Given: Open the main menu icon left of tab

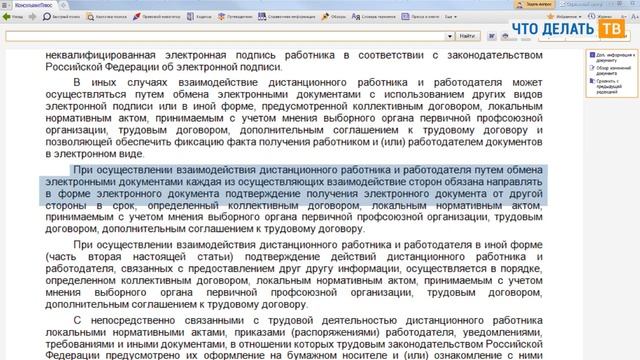Looking at the screenshot, I should (x=5, y=5).
